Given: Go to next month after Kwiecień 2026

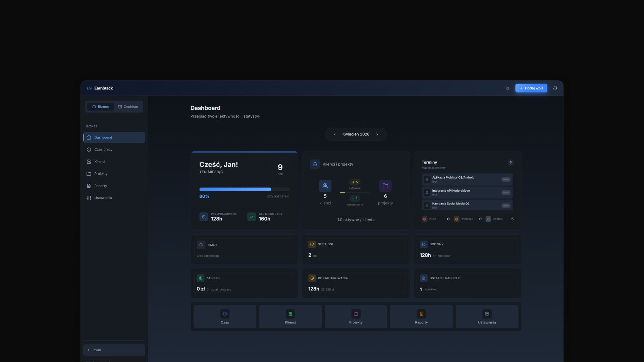Looking at the screenshot, I should (377, 134).
